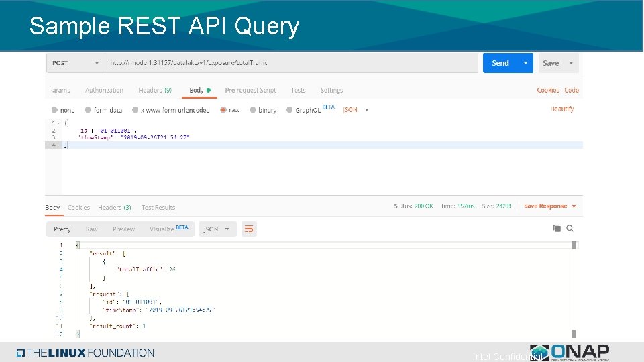644x362 pixels.
Task: Click the Send button
Action: (x=500, y=63)
